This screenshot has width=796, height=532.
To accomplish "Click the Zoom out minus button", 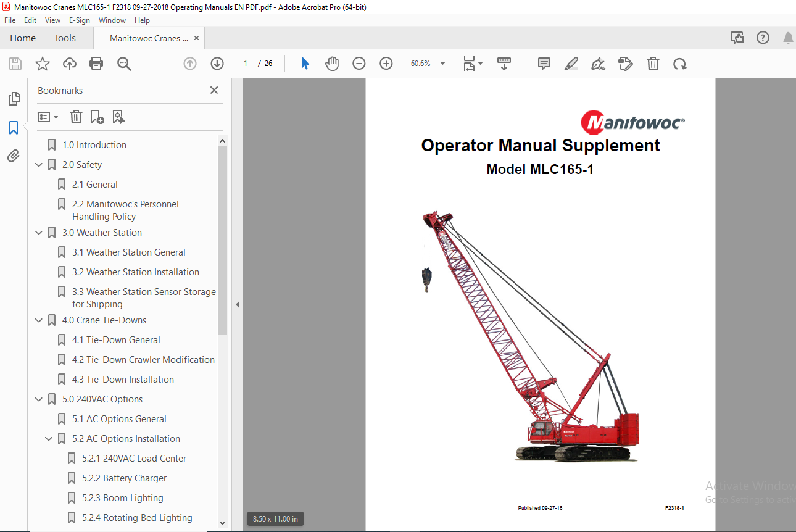I will coord(359,64).
